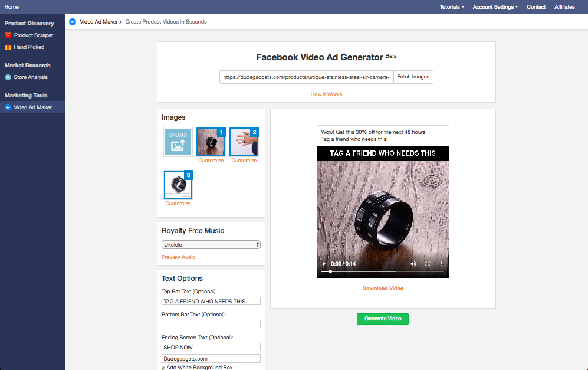This screenshot has width=588, height=370.
Task: Click the Hand Picked gift icon
Action: click(x=8, y=47)
